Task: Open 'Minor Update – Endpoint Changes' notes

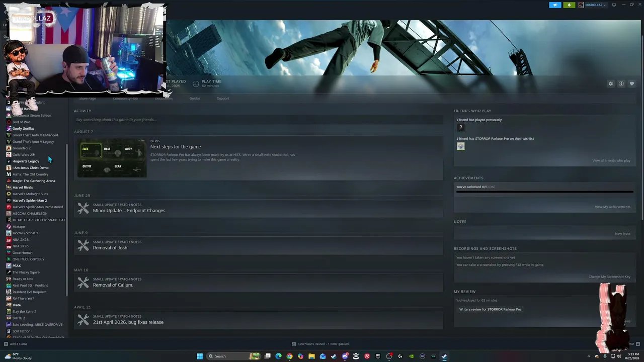Action: 129,211
